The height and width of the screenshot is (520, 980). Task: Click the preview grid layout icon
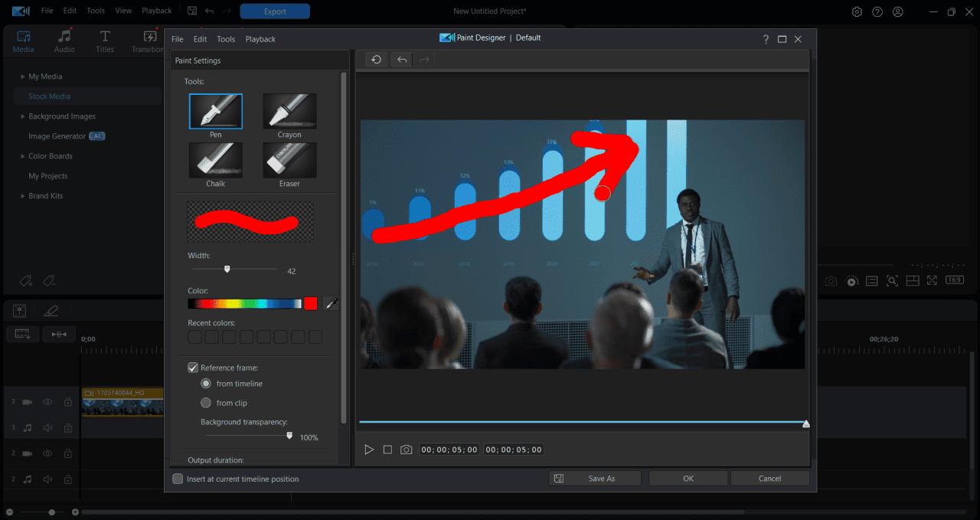[x=912, y=281]
